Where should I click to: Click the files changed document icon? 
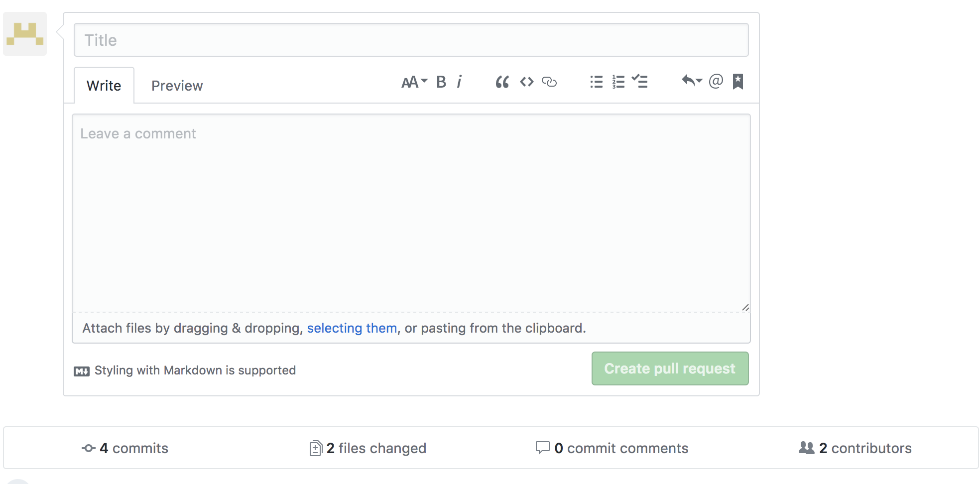coord(315,448)
